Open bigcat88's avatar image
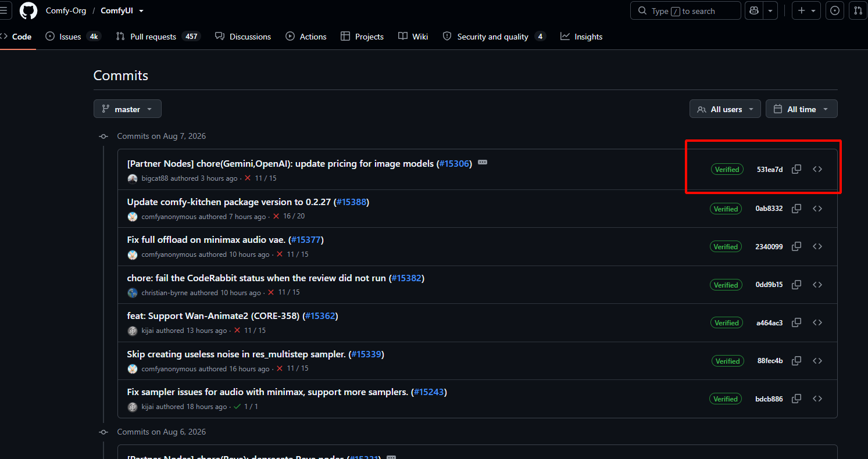The width and height of the screenshot is (868, 459). [x=133, y=178]
